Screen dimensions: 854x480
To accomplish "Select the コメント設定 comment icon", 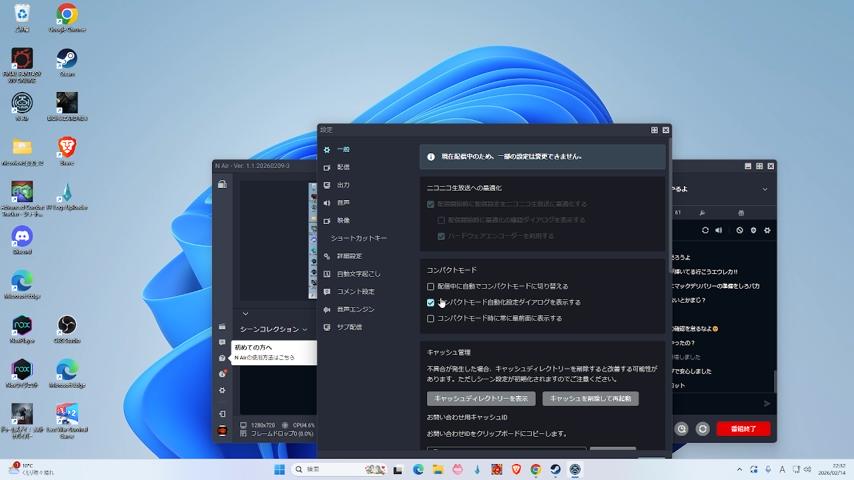I will coord(327,291).
